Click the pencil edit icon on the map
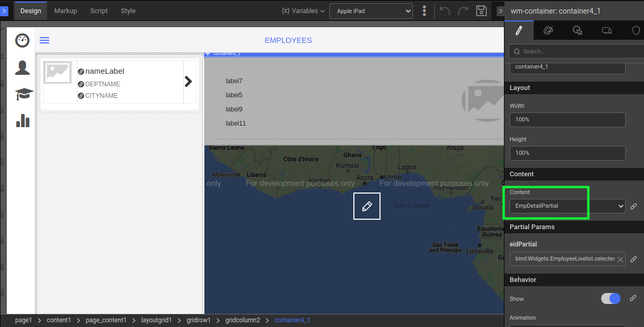The height and width of the screenshot is (327, 644). coord(367,206)
